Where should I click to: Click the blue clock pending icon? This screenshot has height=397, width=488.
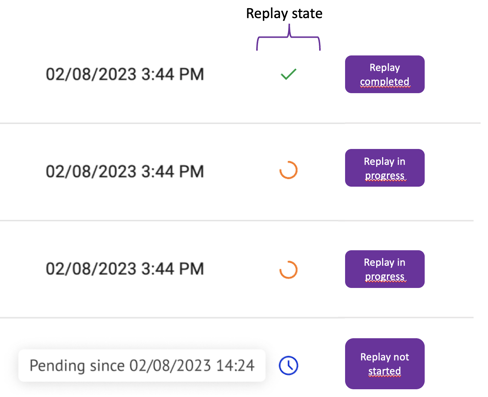[288, 365]
